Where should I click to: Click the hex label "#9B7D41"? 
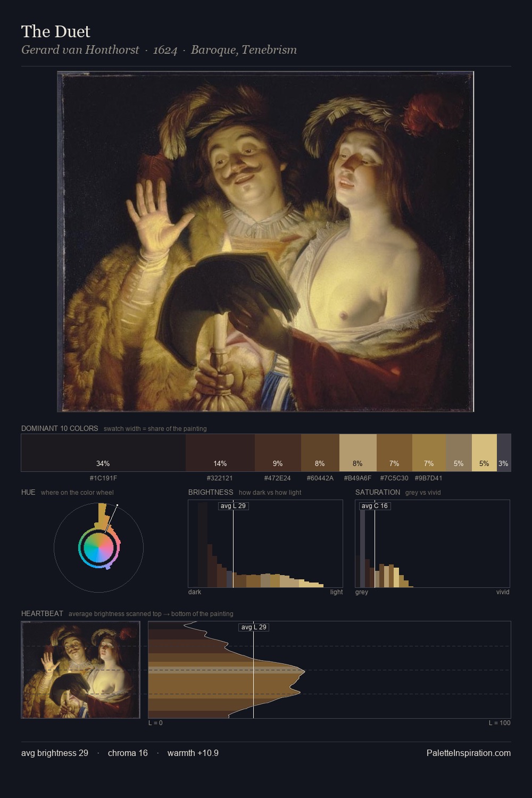[x=428, y=478]
